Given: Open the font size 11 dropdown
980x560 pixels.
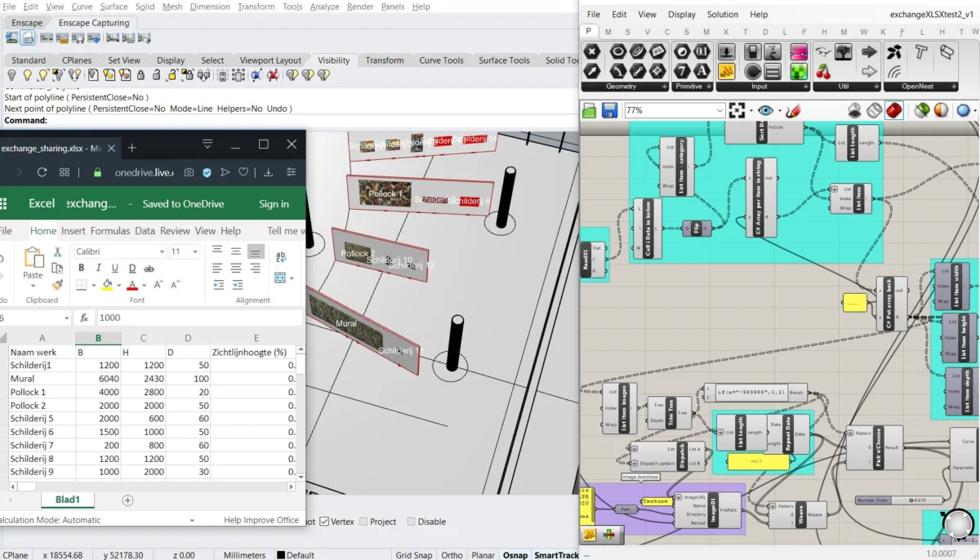Looking at the screenshot, I should pos(194,252).
